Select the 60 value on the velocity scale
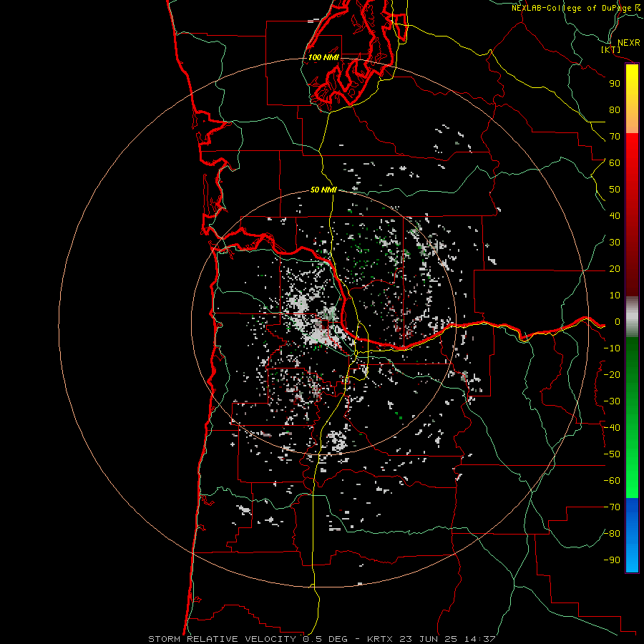This screenshot has height=644, width=644. (615, 162)
